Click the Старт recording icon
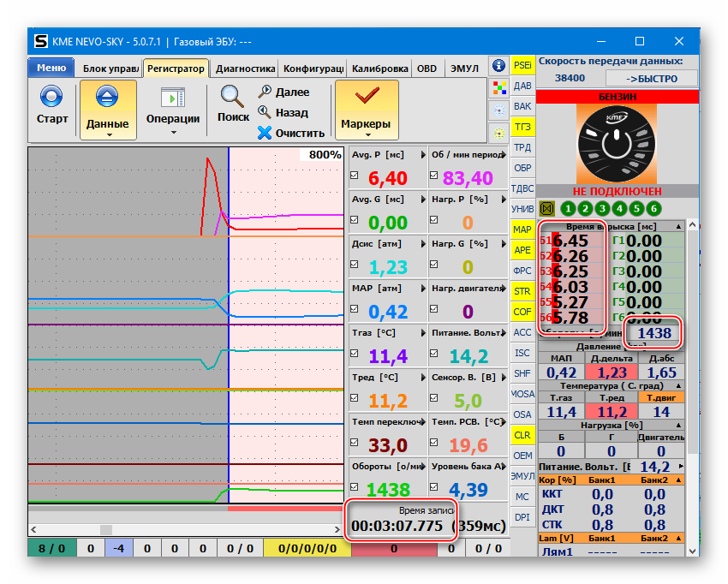This screenshot has width=728, height=584. [x=51, y=97]
